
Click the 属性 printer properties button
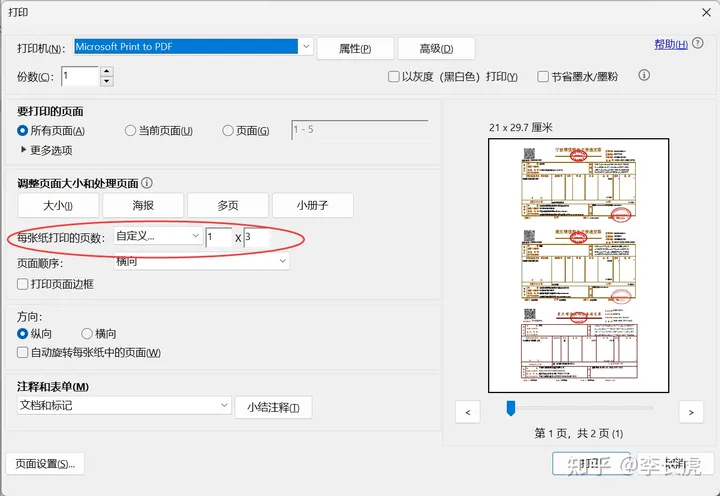[x=354, y=49]
